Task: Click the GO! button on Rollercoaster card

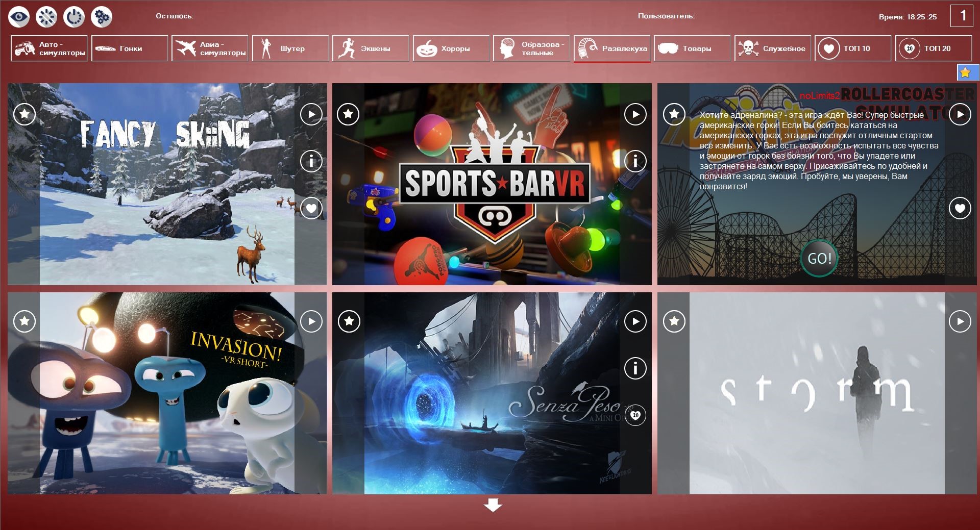Action: (819, 258)
